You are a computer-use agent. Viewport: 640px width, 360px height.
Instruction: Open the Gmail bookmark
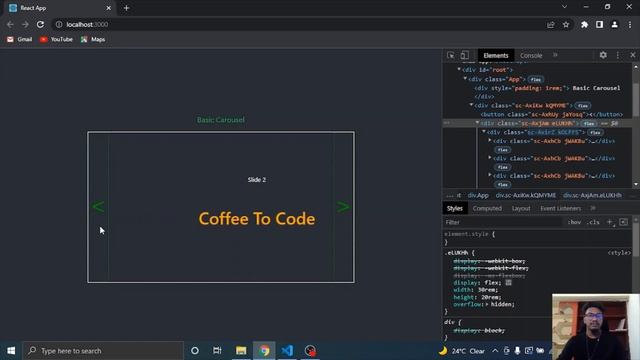coord(19,39)
